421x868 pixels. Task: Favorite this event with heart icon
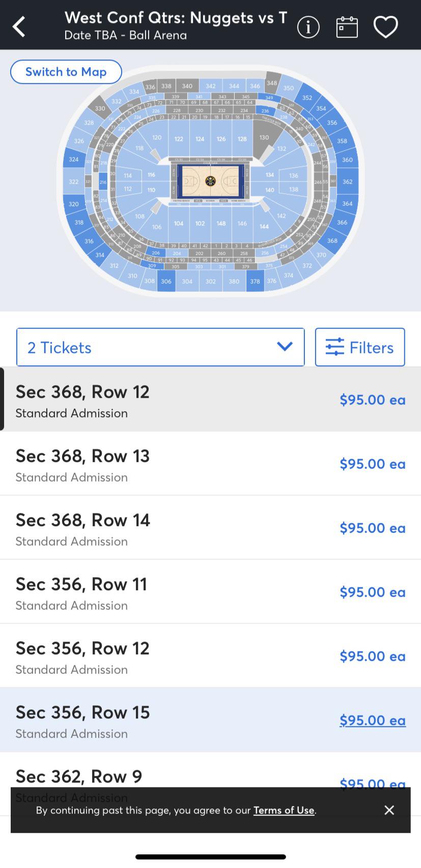tap(385, 27)
